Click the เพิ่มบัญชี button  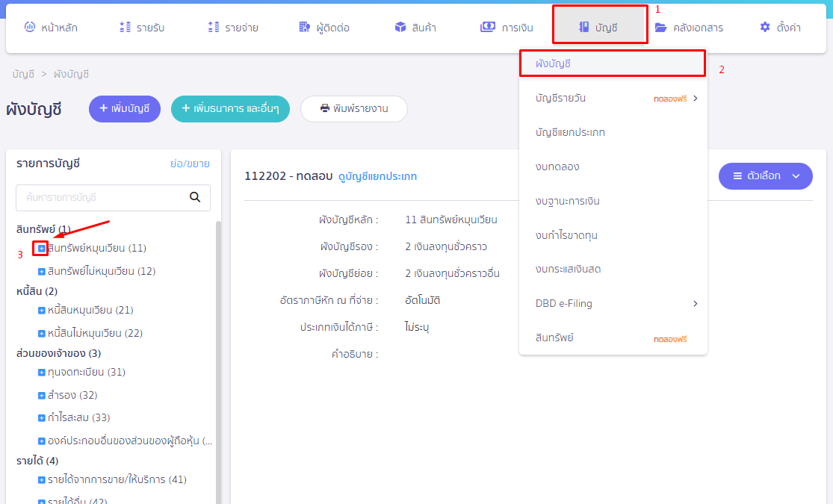tap(125, 109)
